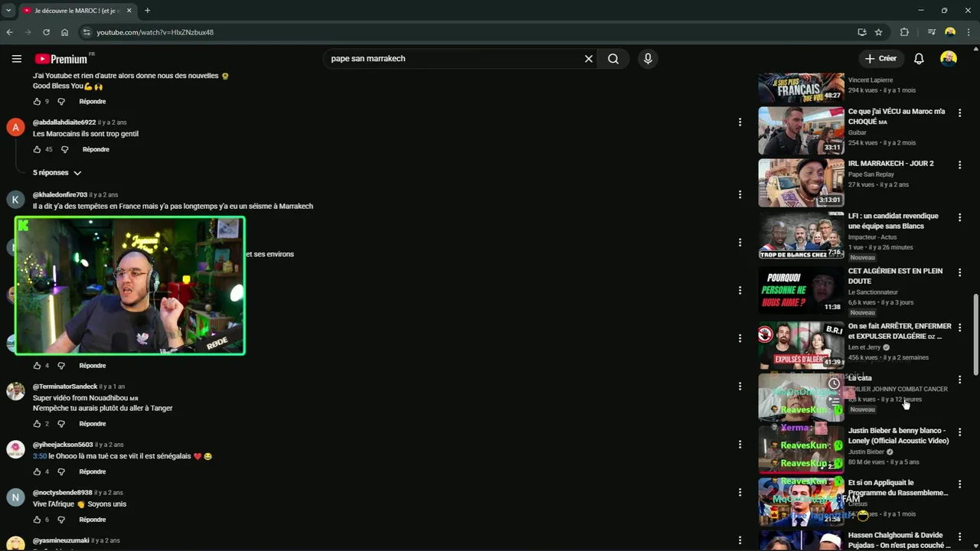Image resolution: width=980 pixels, height=551 pixels.
Task: Reply to the @yiheejackson5603 comment
Action: click(93, 472)
